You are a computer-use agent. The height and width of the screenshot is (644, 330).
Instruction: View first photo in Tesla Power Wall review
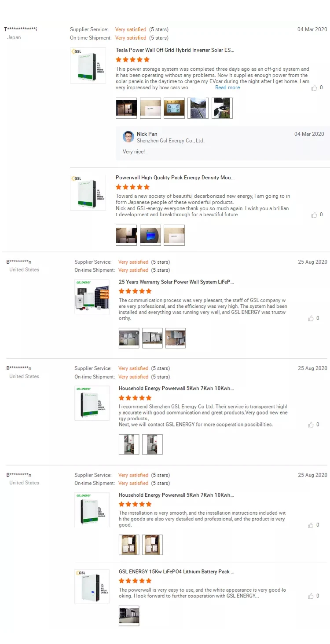pyautogui.click(x=126, y=108)
